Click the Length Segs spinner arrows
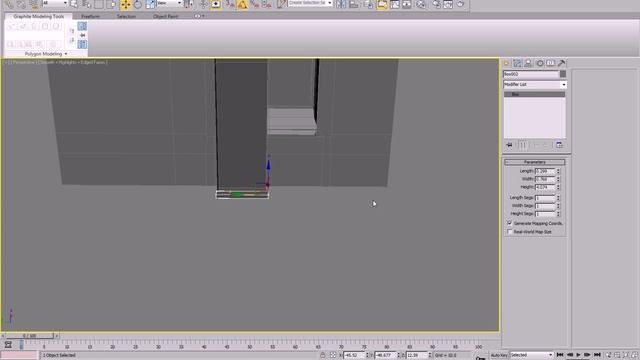The height and width of the screenshot is (360, 640). pos(558,198)
